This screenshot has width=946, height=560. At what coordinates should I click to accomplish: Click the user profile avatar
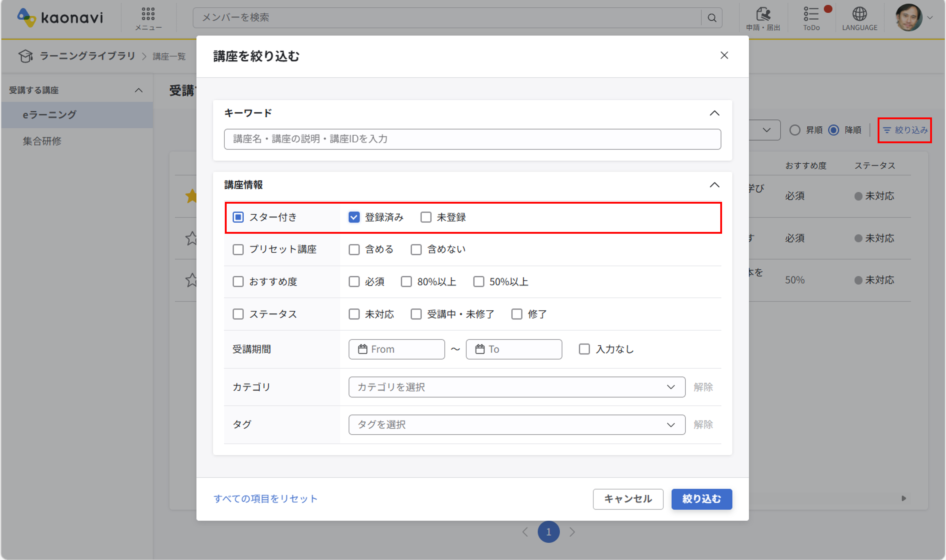(x=909, y=17)
